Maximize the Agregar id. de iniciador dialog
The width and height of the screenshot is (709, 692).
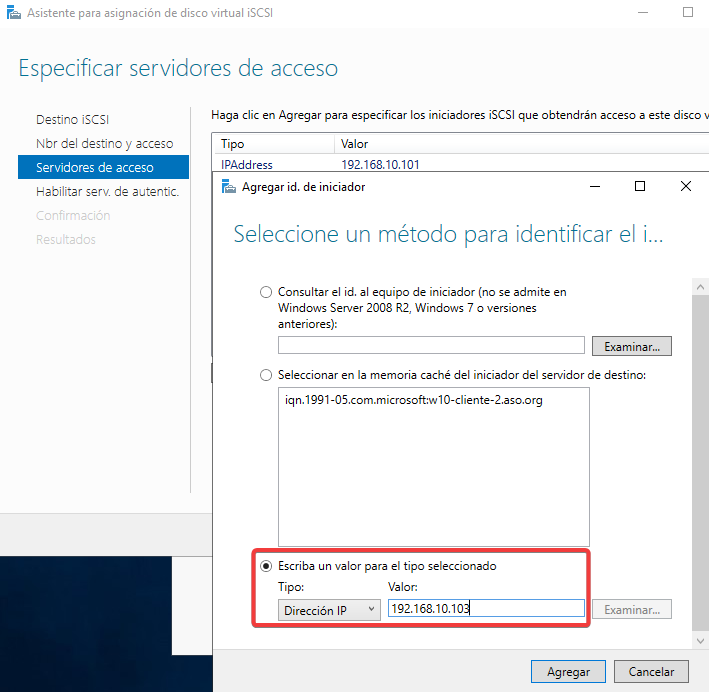640,186
